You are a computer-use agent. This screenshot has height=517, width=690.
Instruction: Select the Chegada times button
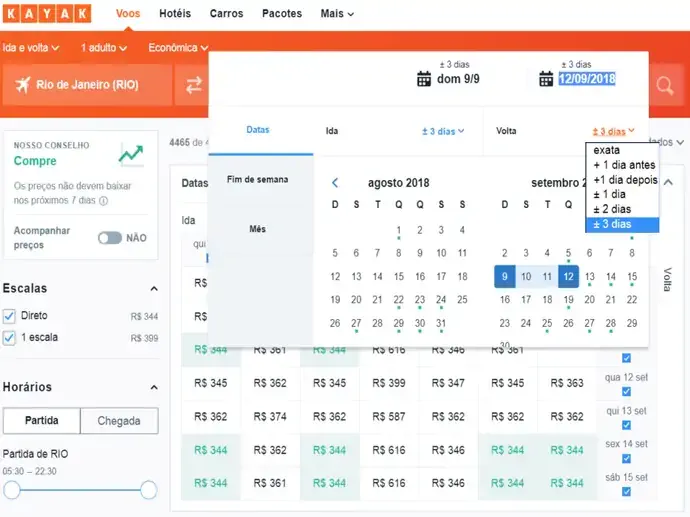tap(119, 421)
